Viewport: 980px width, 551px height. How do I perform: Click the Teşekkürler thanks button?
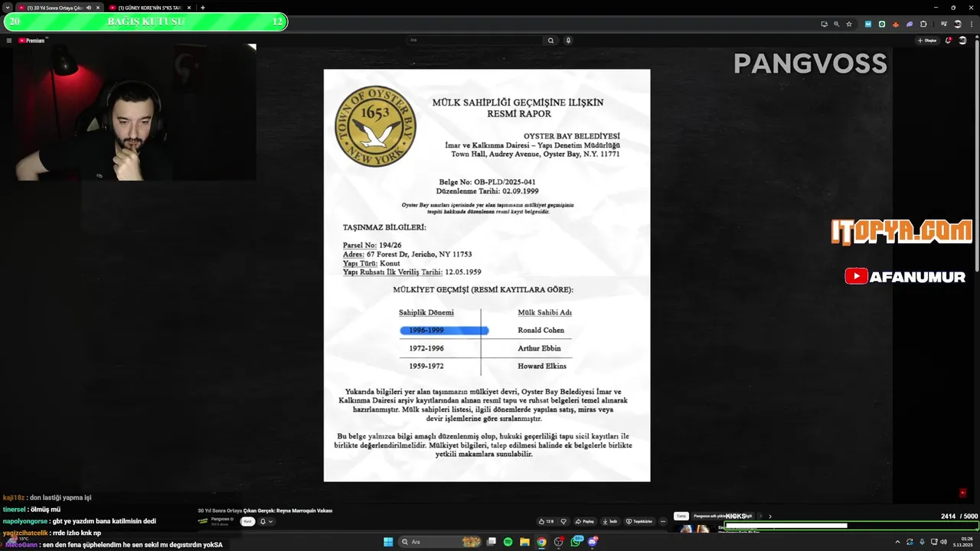(x=639, y=521)
